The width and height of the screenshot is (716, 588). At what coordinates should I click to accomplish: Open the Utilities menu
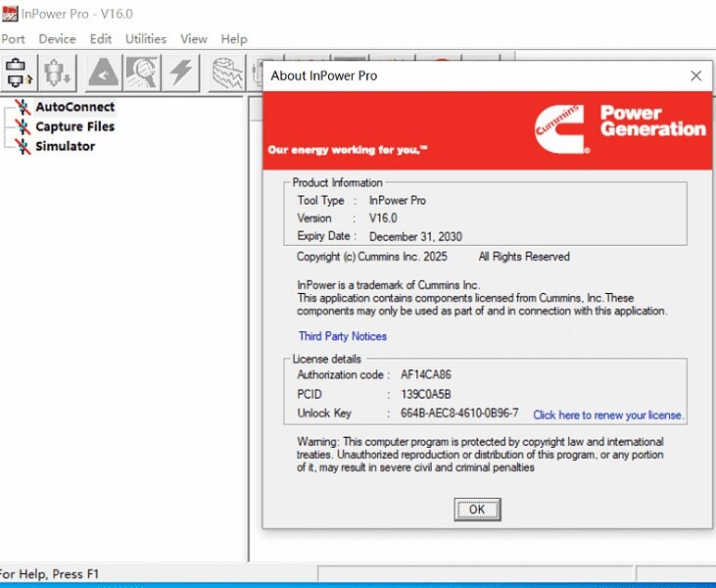tap(146, 39)
